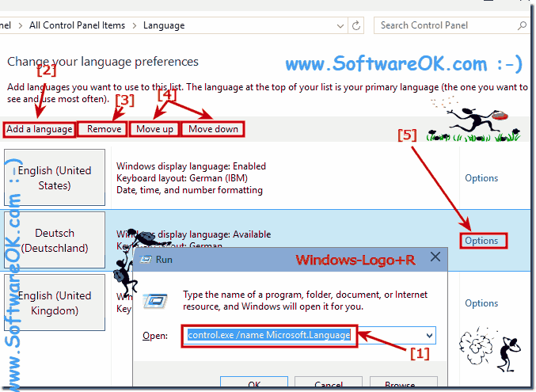
Task: Click 'Keyboard layout: German (IBM)' text
Action: [x=182, y=178]
